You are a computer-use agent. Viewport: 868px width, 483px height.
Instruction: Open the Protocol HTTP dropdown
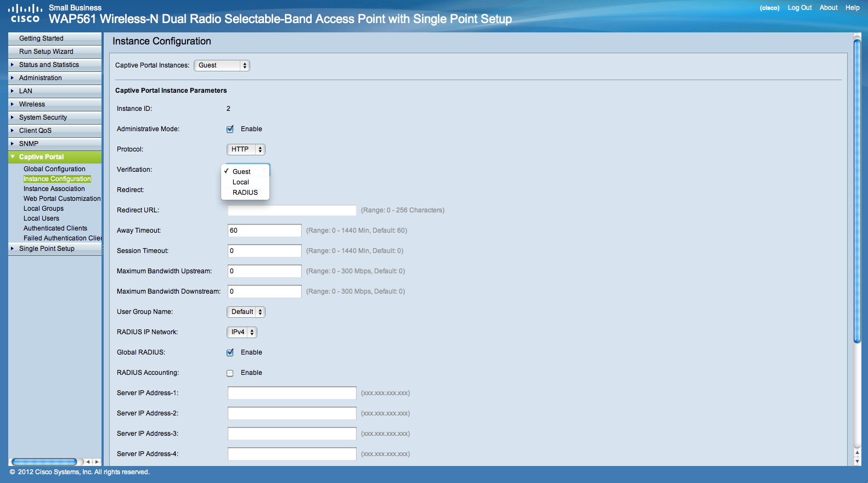[x=246, y=149]
